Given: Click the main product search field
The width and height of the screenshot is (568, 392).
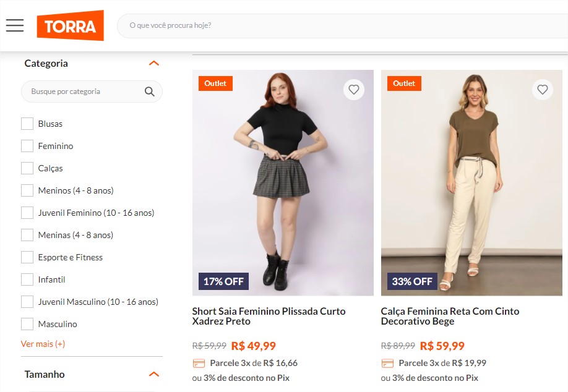Looking at the screenshot, I should click(340, 25).
